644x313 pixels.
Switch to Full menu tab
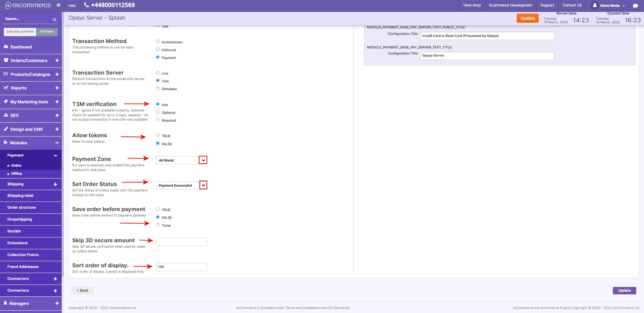coord(47,32)
